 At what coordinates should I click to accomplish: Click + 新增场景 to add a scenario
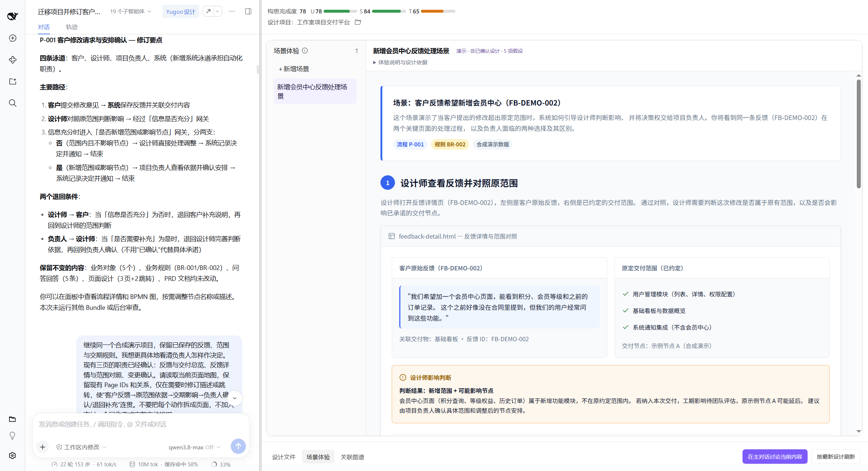(293, 69)
